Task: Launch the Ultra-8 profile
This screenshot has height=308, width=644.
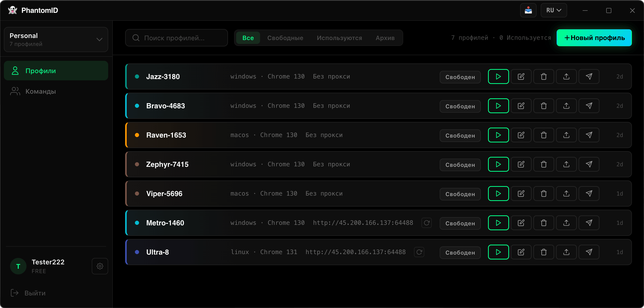Action: click(x=498, y=252)
